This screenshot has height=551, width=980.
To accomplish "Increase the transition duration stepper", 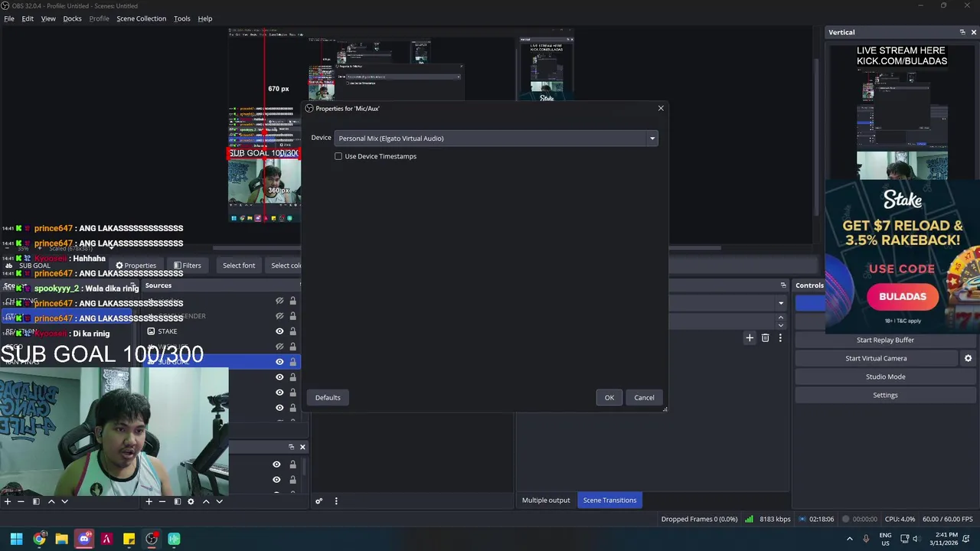I will point(781,316).
